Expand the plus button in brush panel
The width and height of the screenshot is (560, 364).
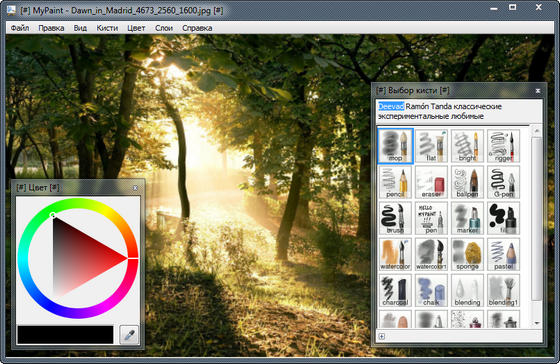pyautogui.click(x=381, y=336)
